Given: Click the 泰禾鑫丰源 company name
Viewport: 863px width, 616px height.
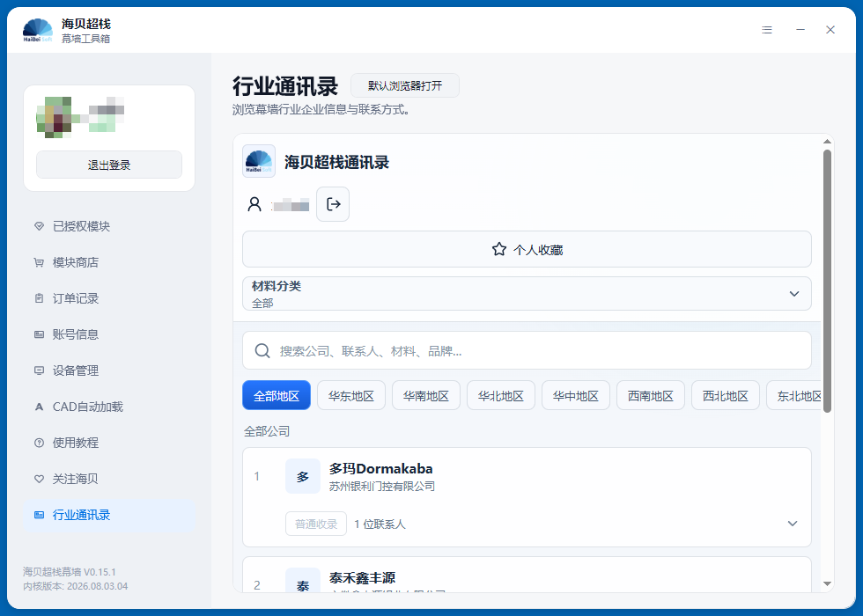Looking at the screenshot, I should 362,578.
